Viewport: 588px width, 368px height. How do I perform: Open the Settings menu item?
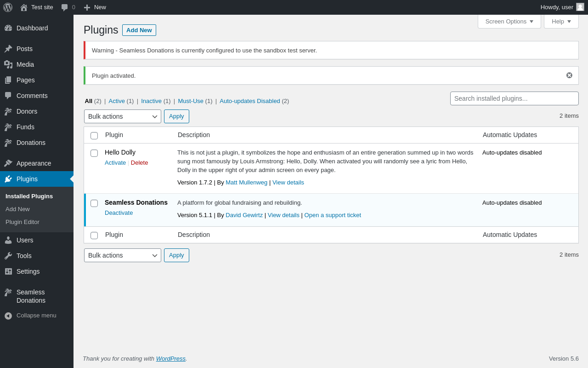pyautogui.click(x=37, y=271)
